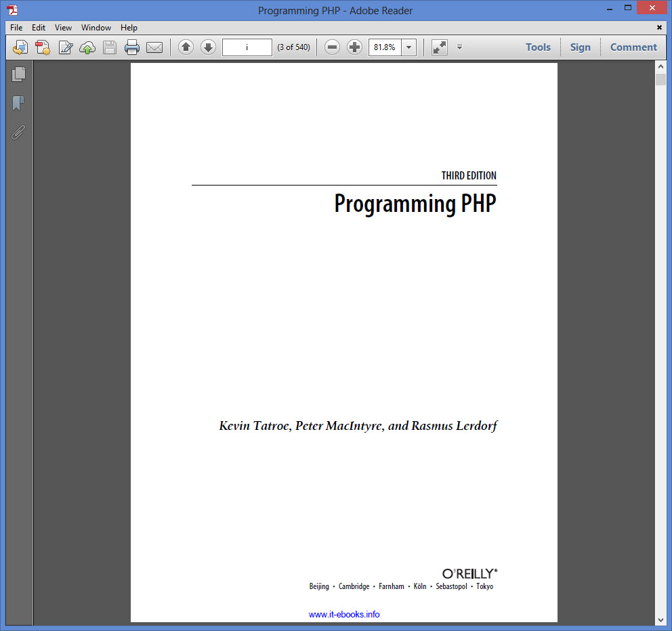672x631 pixels.
Task: Toggle read mode expand-arrows icon
Action: (x=439, y=47)
